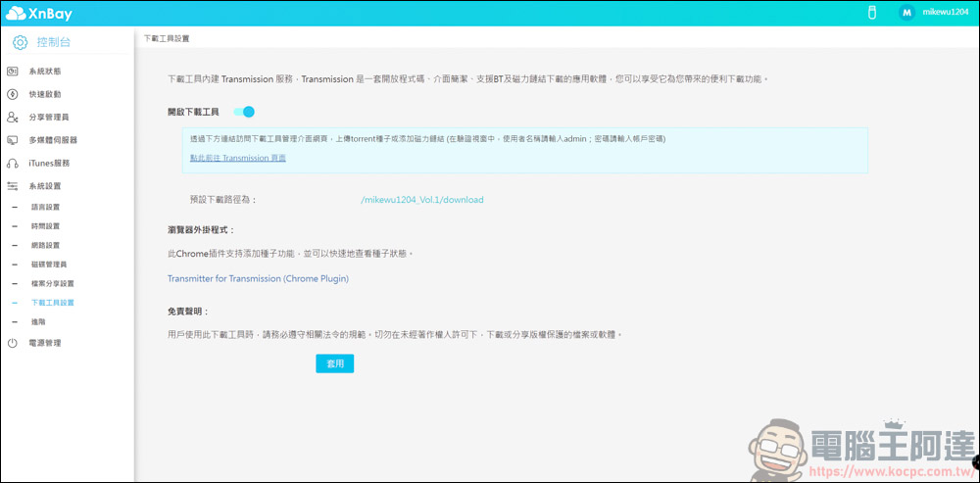980x483 pixels.
Task: Click the XnBay cloud logo
Action: pos(16,14)
